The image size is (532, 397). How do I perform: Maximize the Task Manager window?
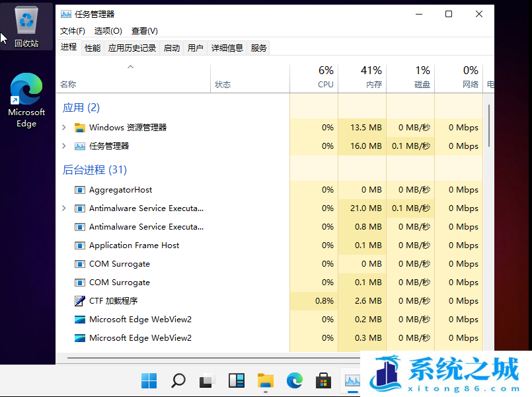pos(449,15)
